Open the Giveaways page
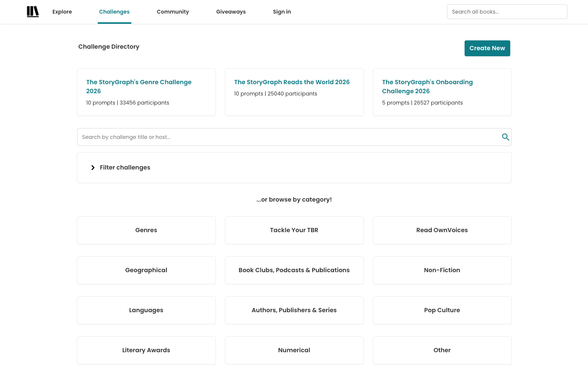This screenshot has height=376, width=588. [231, 12]
